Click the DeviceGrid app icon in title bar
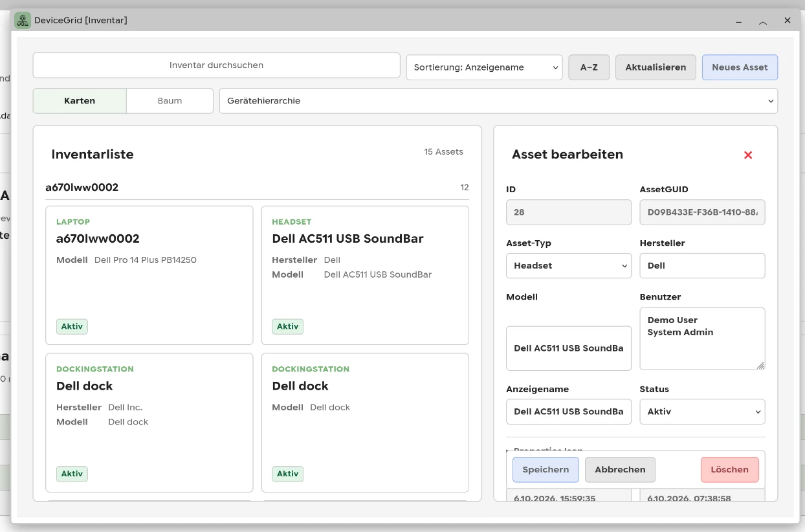 coord(23,20)
